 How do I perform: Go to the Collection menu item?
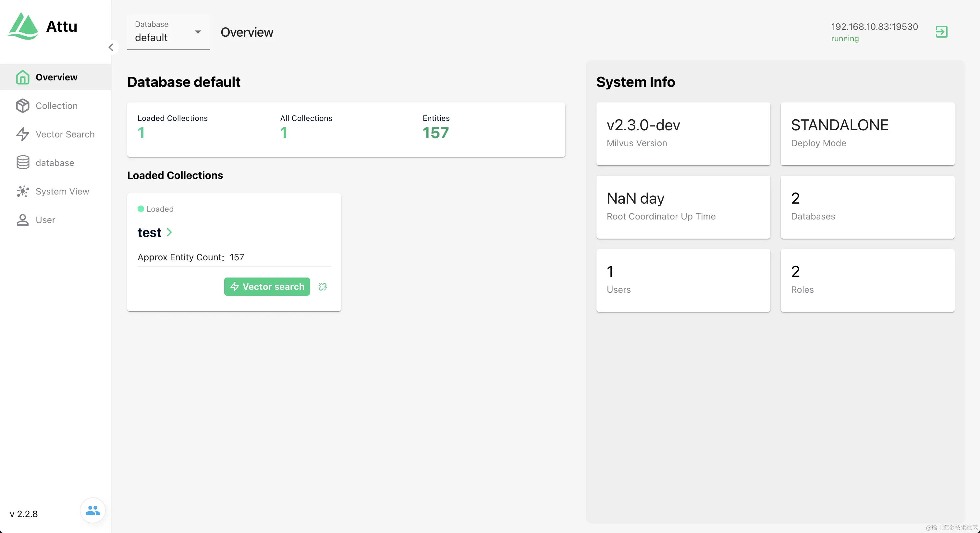click(56, 106)
